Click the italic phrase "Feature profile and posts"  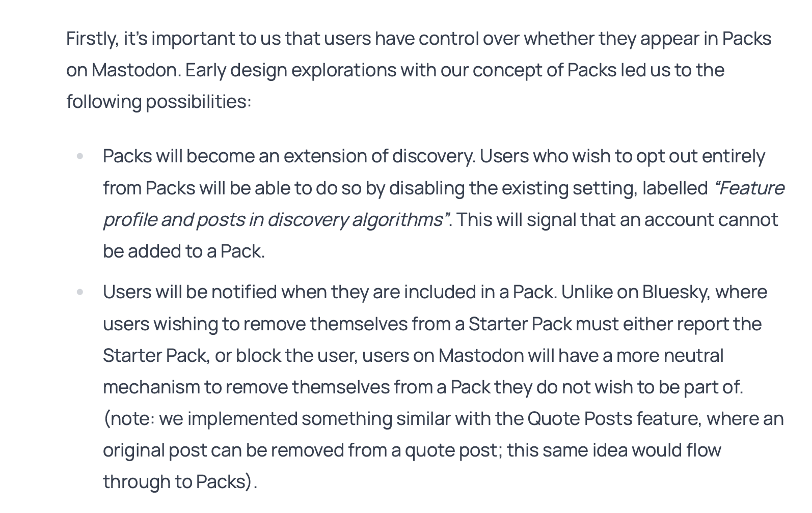(x=749, y=188)
